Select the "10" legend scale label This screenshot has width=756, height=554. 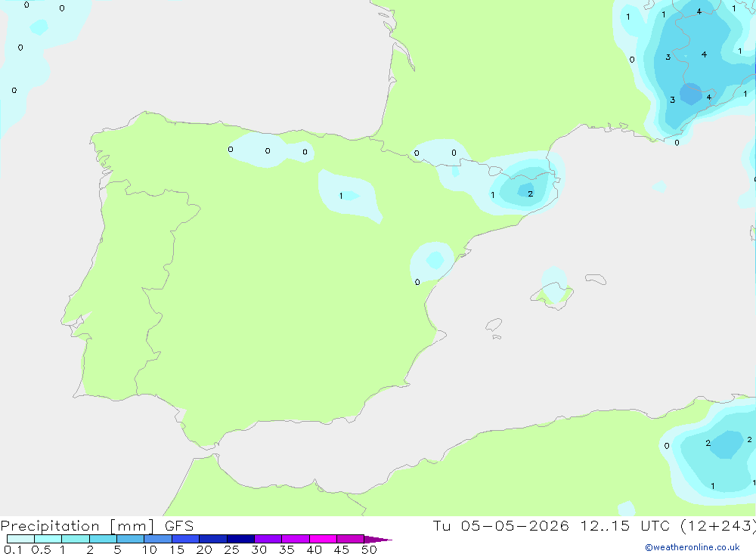[150, 549]
